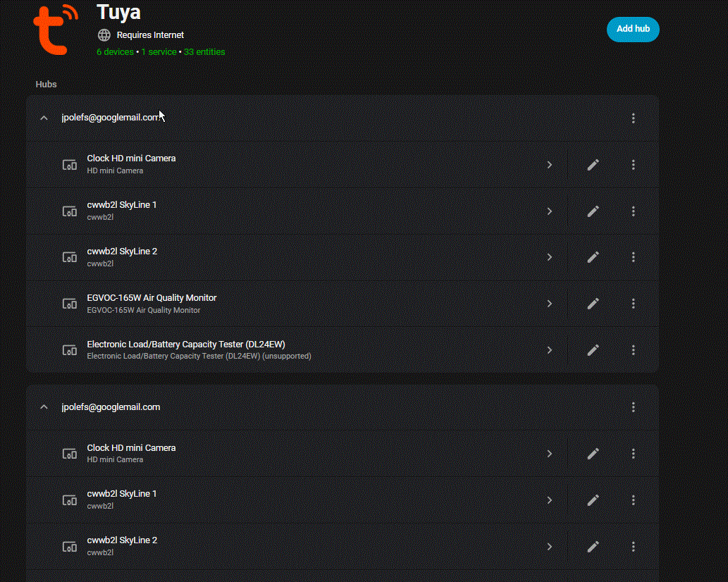Open three-dot menu of lower Clock HD mini Camera
The width and height of the screenshot is (728, 582).
click(634, 454)
